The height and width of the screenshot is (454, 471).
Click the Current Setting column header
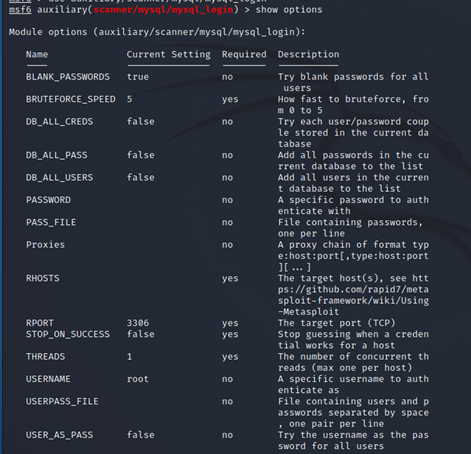(x=168, y=54)
